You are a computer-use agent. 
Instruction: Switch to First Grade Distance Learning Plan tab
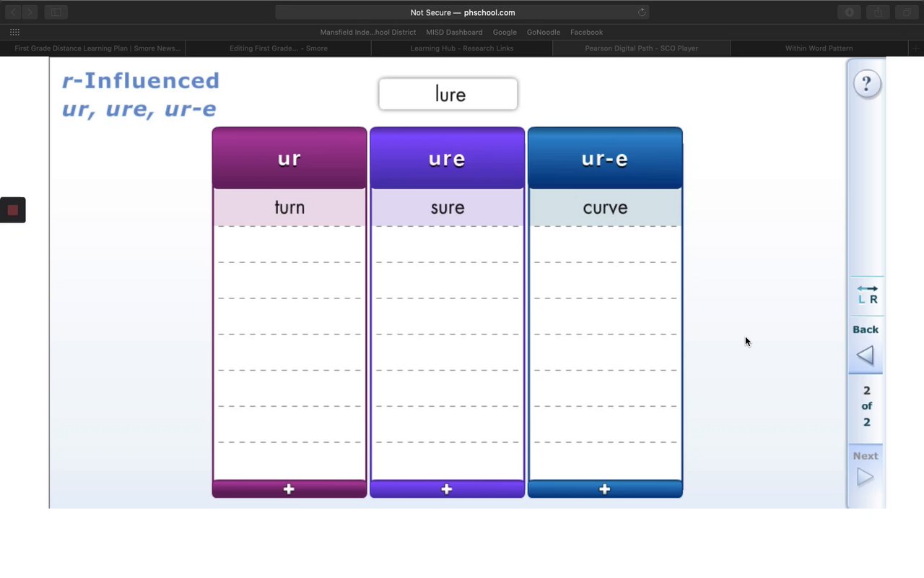pos(93,48)
